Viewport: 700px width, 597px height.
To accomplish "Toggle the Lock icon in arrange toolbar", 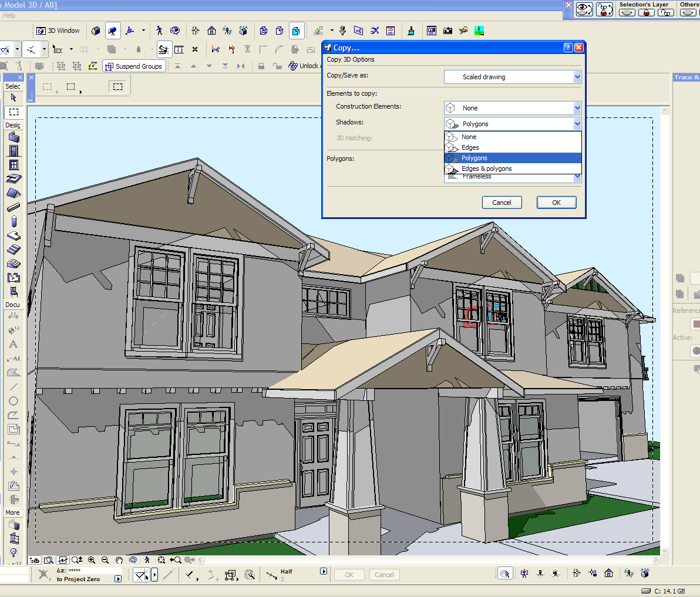I will 261,66.
